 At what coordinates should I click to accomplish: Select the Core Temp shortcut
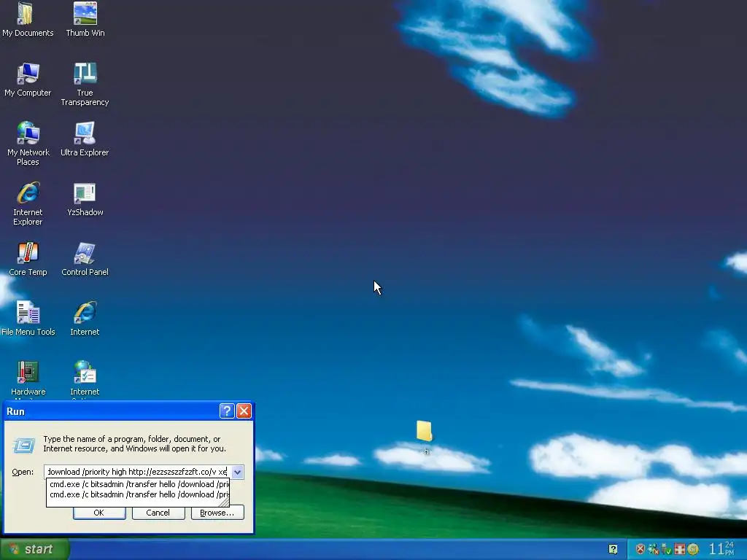click(28, 259)
